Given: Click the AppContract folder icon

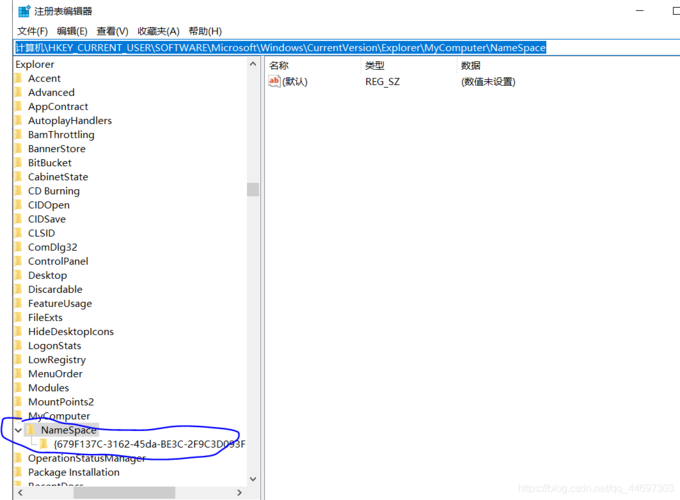Looking at the screenshot, I should (x=18, y=106).
